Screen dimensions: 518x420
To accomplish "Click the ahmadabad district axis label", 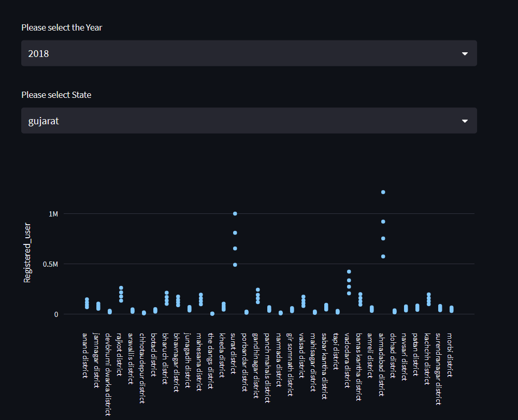I will click(382, 363).
